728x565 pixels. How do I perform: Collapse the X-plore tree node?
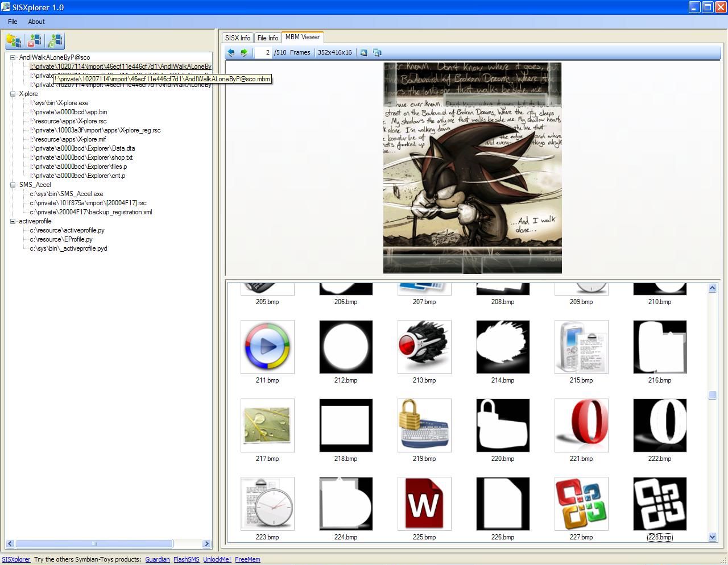tap(13, 94)
